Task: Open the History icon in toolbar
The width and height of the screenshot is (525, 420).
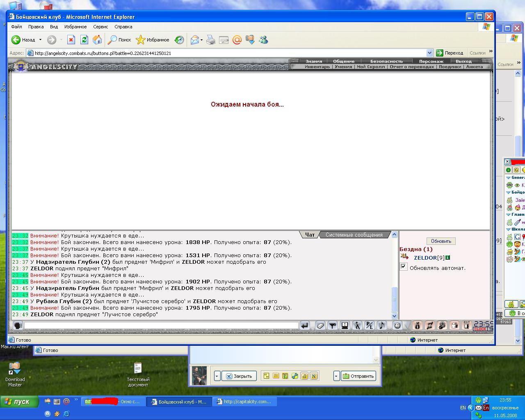Action: point(179,40)
